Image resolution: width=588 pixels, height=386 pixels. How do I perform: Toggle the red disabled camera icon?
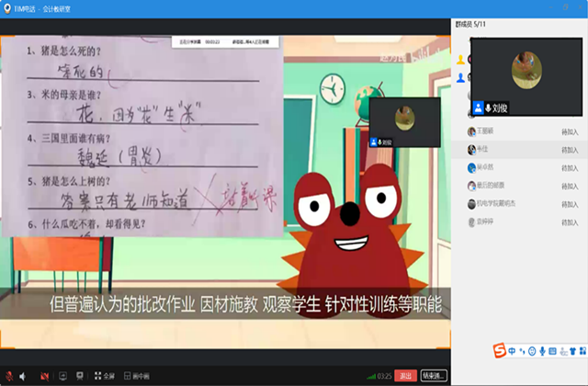(45, 376)
